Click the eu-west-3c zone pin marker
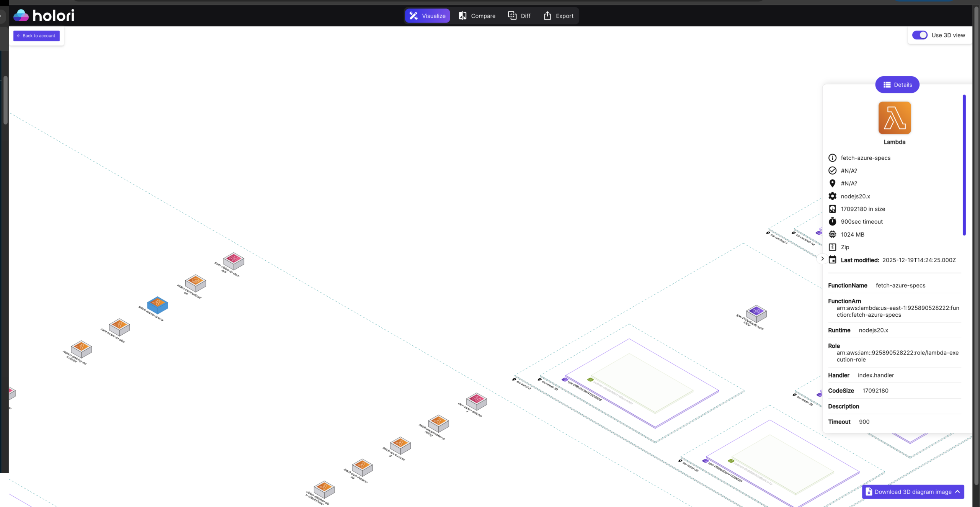Viewport: 980px width, 507px height. [680, 461]
